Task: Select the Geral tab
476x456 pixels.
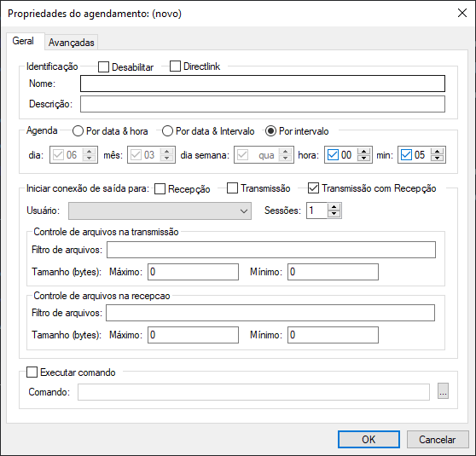Action: [x=23, y=41]
